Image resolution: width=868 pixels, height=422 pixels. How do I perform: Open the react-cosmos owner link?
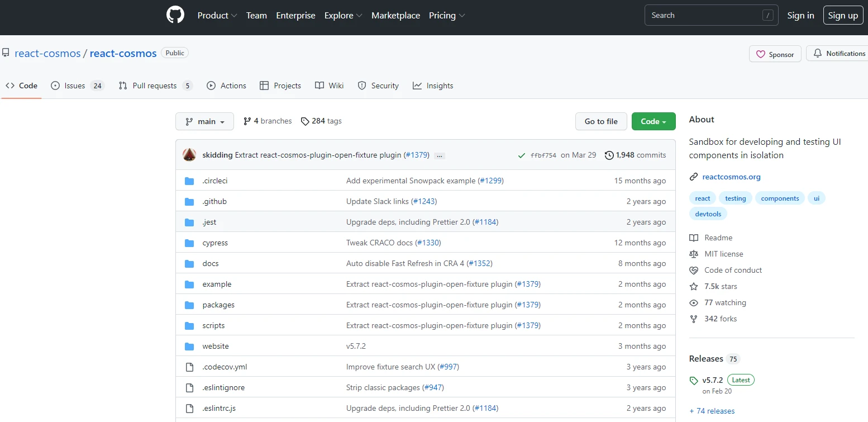[47, 54]
